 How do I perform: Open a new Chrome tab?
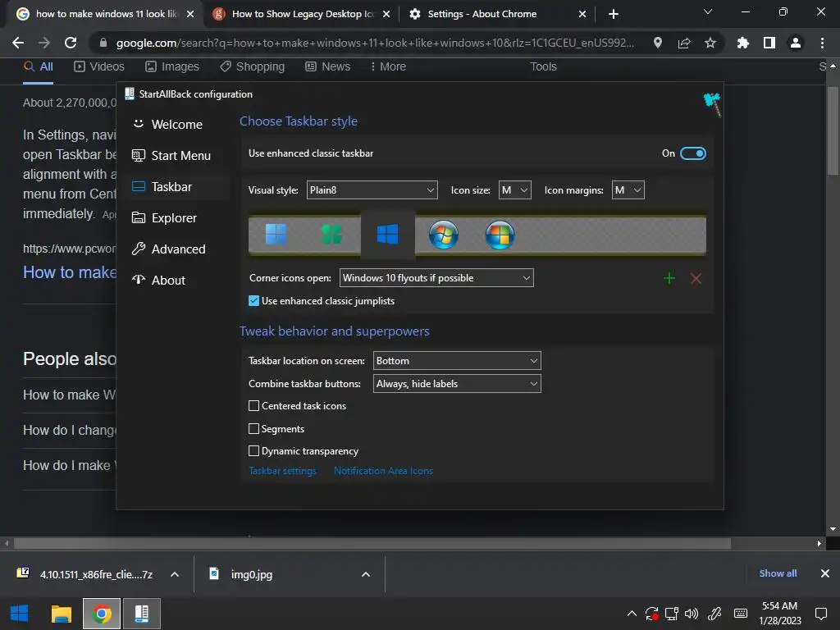(614, 14)
